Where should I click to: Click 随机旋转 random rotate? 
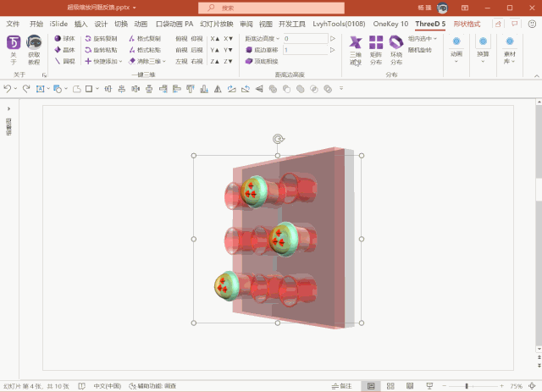click(420, 50)
